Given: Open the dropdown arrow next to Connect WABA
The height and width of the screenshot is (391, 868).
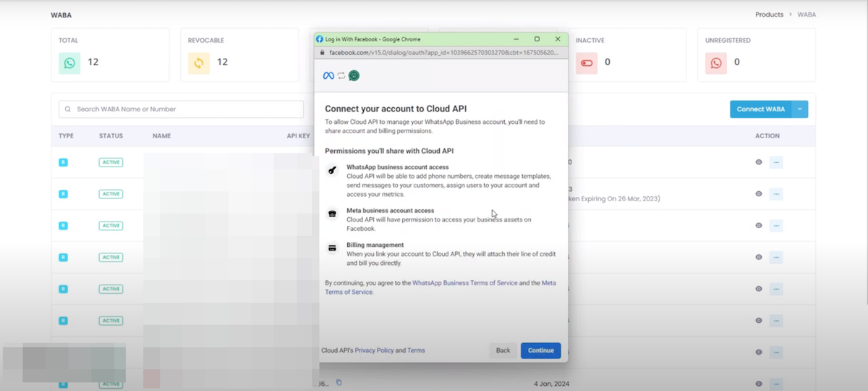Looking at the screenshot, I should pyautogui.click(x=800, y=109).
